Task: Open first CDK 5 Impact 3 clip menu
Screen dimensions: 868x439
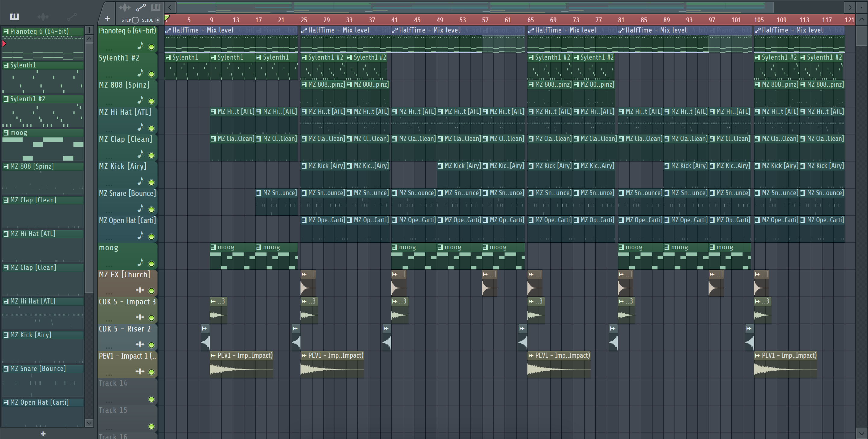Action: tap(213, 301)
